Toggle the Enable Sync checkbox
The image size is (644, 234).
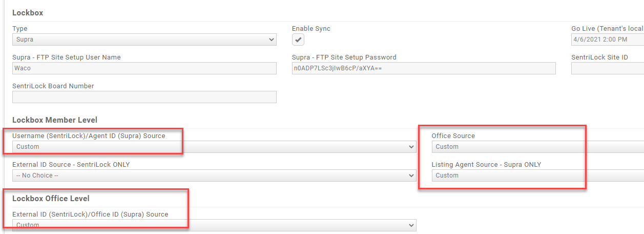(298, 40)
